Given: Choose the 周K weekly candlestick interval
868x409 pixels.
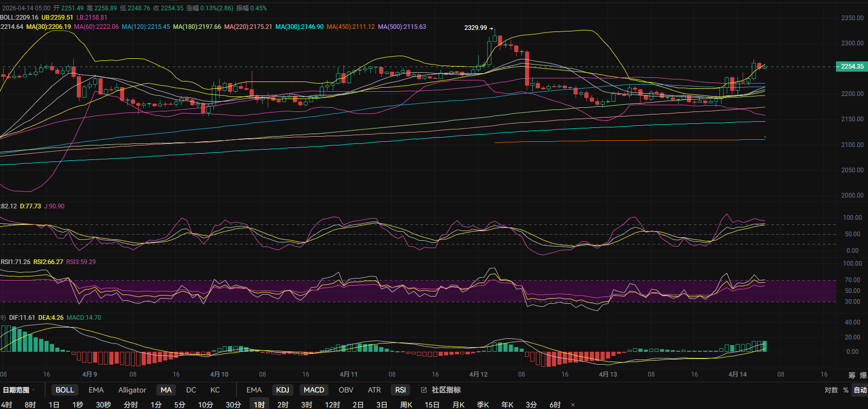Looking at the screenshot, I should coord(406,405).
